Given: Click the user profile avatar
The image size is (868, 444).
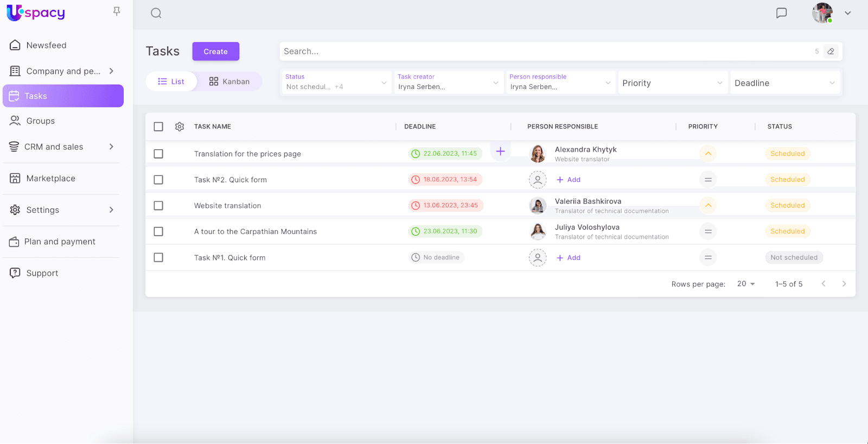Looking at the screenshot, I should [822, 13].
